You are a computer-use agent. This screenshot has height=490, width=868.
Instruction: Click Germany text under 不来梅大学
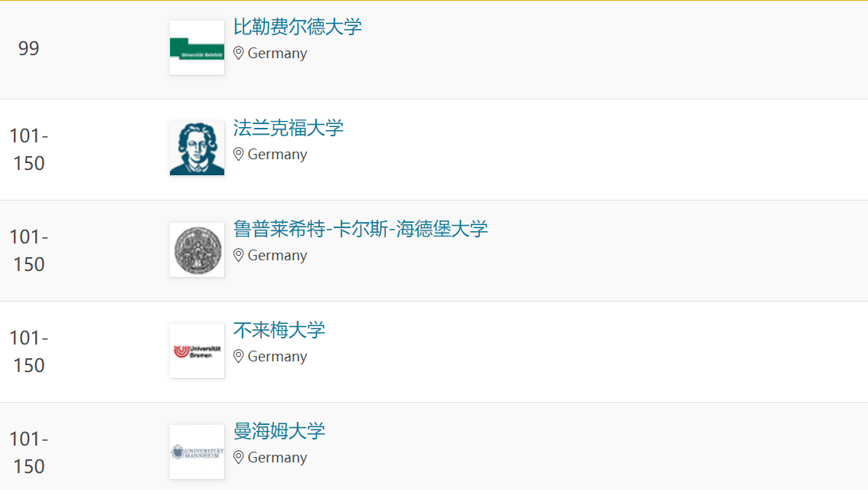coord(277,357)
